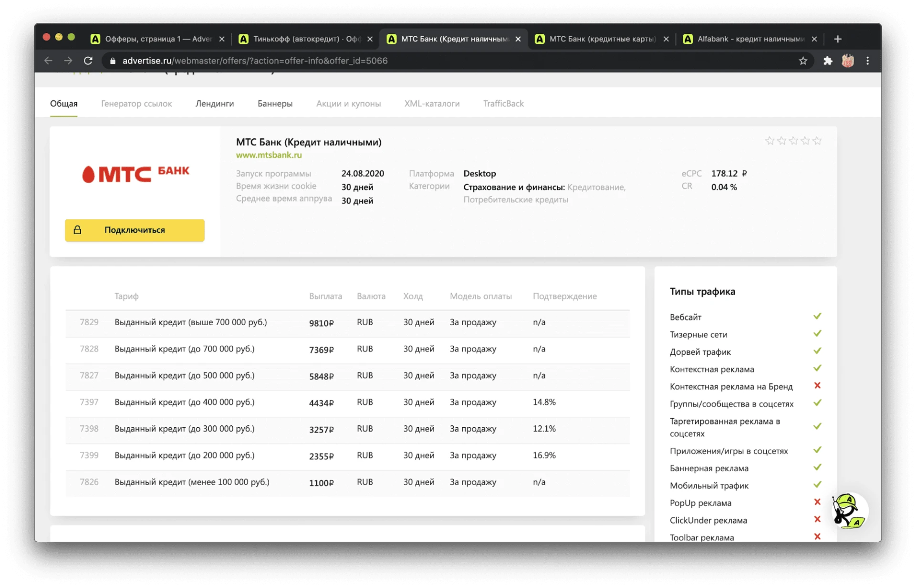916x588 pixels.
Task: Click the checkmark next to Вебсайт
Action: 817,316
